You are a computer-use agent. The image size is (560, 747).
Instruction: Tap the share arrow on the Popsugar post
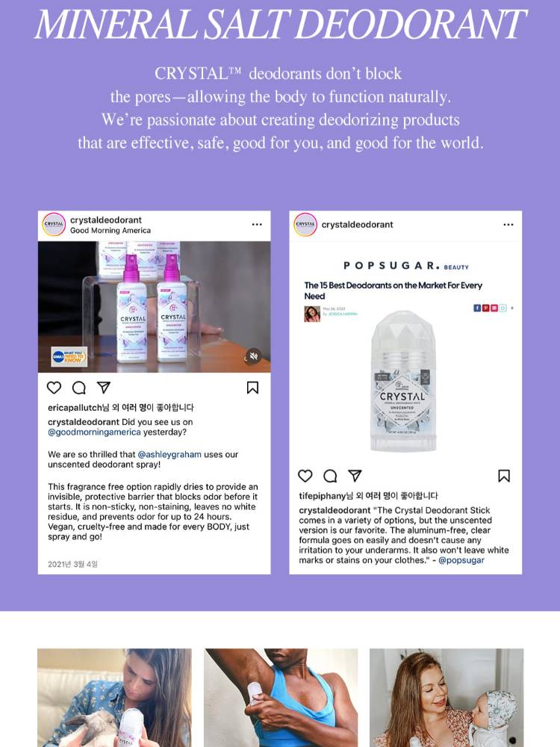point(355,475)
